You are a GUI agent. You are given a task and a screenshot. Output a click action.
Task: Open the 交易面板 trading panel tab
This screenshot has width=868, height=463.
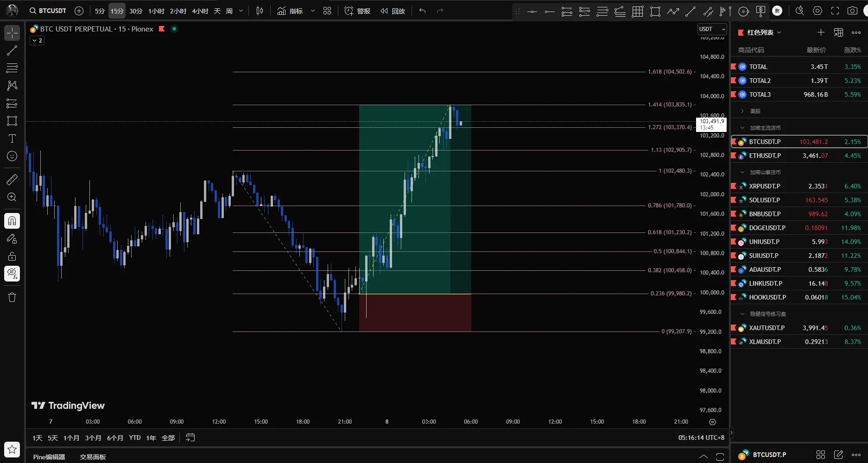point(93,457)
